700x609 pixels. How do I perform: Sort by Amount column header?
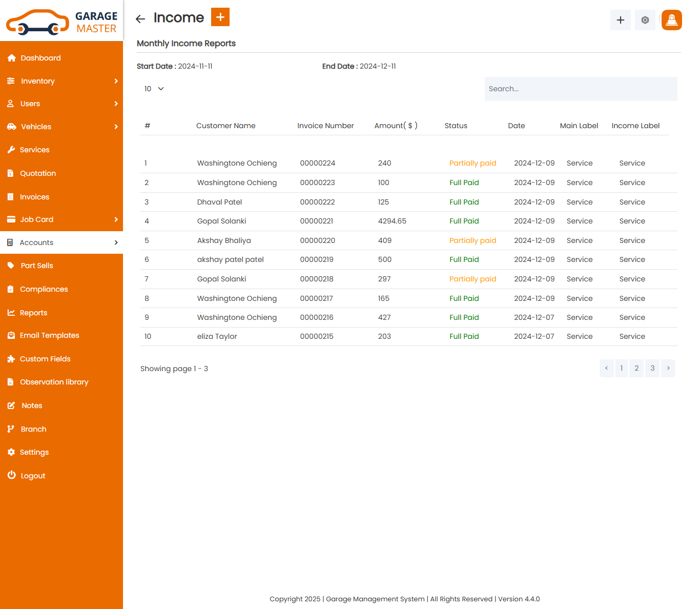pos(396,126)
